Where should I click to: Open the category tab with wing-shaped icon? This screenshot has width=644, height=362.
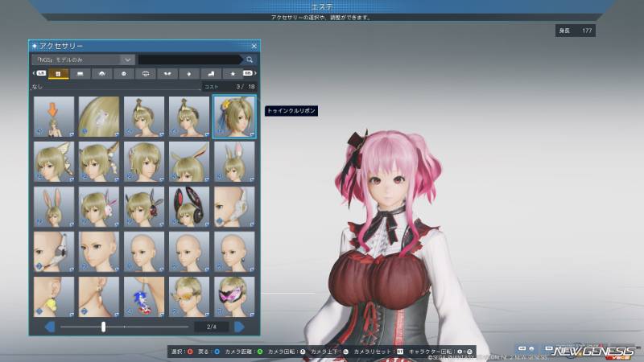point(167,73)
